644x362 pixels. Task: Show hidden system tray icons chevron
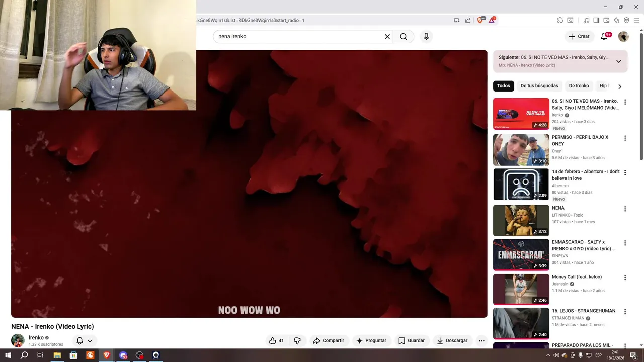pos(548,355)
